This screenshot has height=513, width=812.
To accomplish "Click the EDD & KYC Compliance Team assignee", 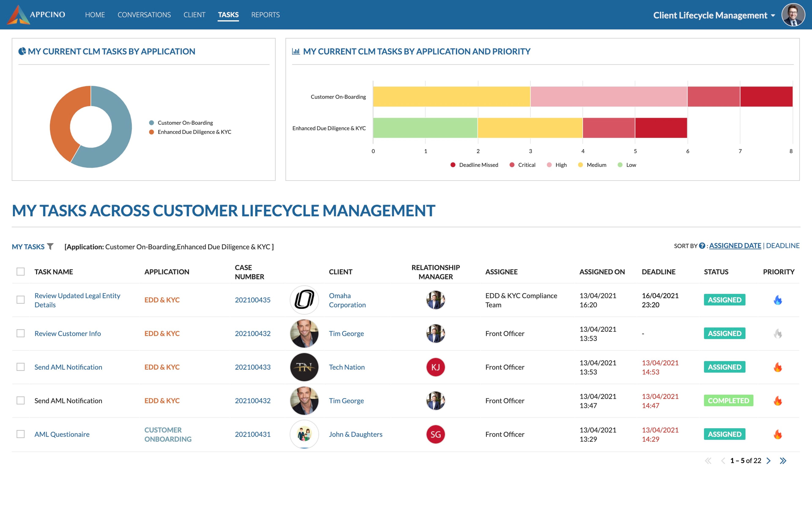I will 521,300.
